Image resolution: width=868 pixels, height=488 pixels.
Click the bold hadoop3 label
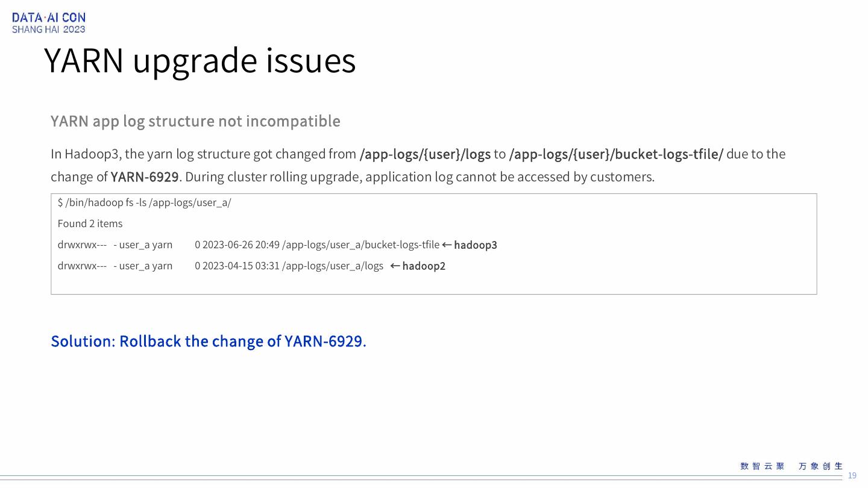pos(476,245)
